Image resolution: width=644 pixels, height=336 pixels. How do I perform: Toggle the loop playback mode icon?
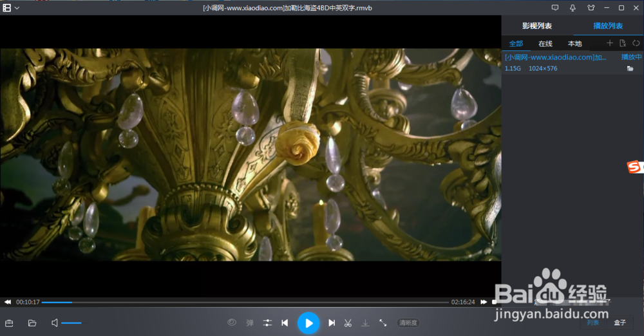(636, 43)
